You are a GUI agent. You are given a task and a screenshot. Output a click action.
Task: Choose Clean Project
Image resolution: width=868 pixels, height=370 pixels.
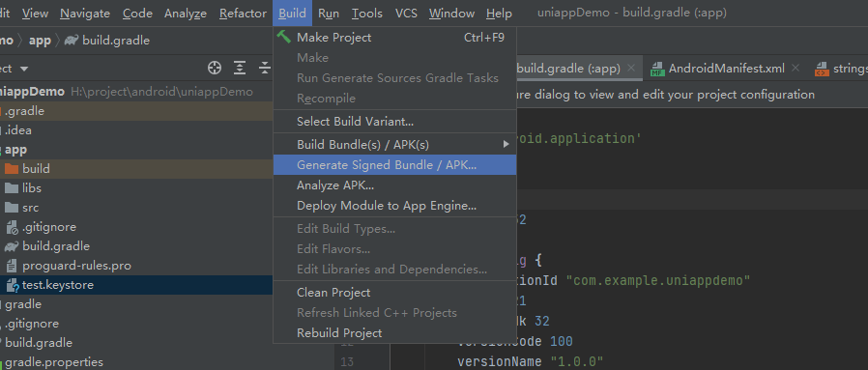(394, 292)
